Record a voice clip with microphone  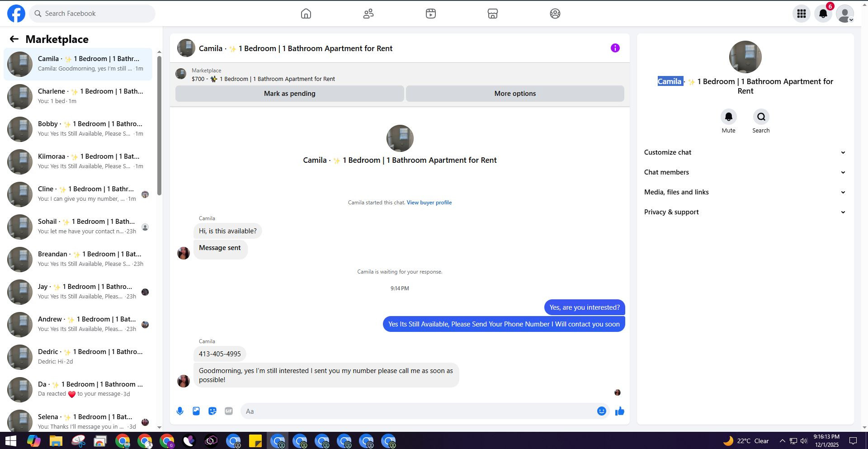click(x=180, y=411)
